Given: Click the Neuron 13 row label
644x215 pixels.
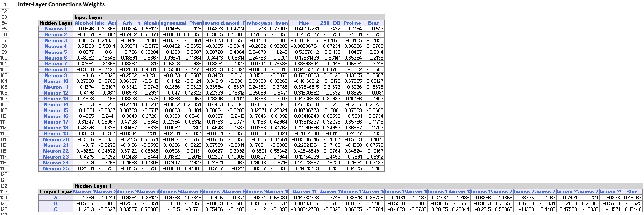Looking at the screenshot, I should tap(56, 99).
